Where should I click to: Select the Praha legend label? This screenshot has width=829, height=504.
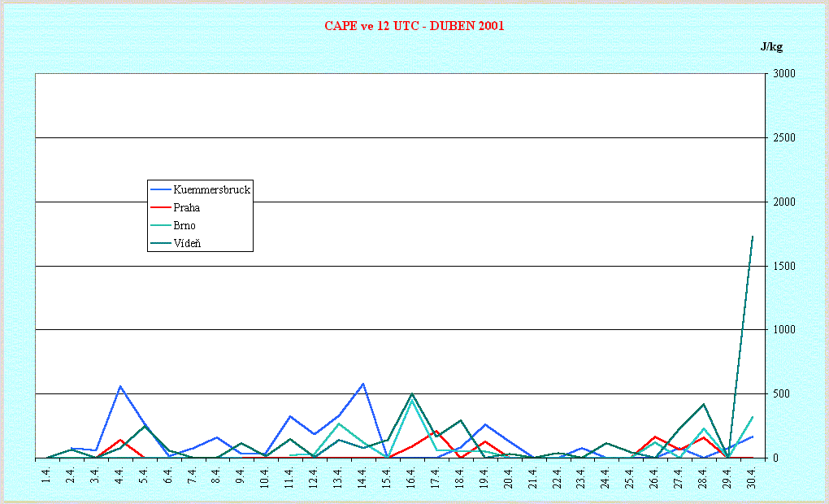pyautogui.click(x=186, y=207)
